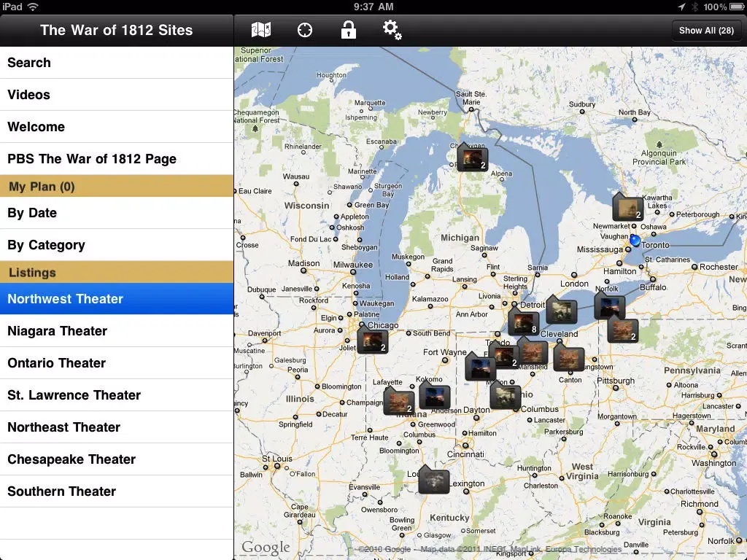Screen dimensions: 747x560
Task: Select St. Lawrence Theater listing
Action: [117, 394]
